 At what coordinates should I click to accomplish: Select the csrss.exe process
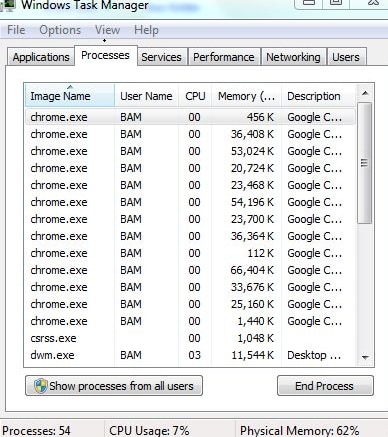(190, 338)
